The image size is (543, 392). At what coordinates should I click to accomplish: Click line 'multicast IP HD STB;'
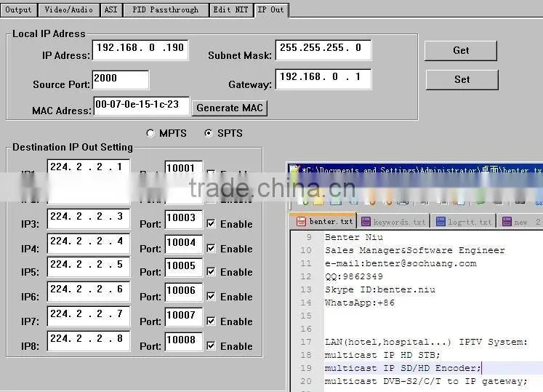(382, 355)
